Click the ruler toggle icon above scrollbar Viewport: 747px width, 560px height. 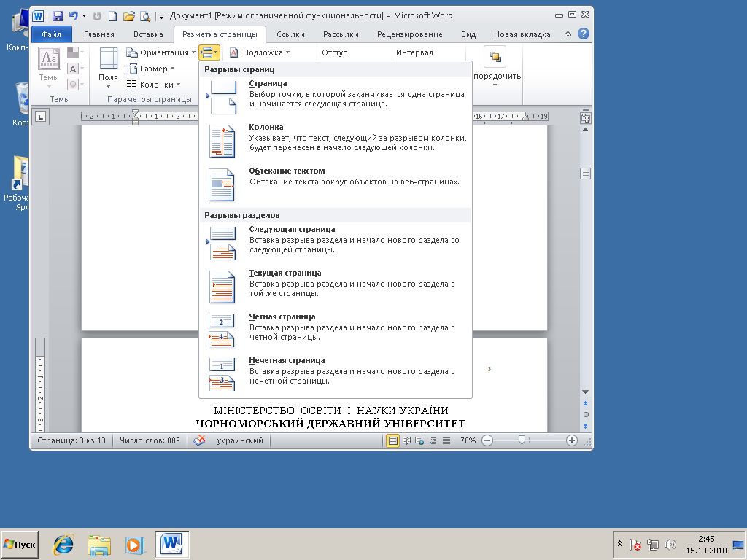pyautogui.click(x=586, y=117)
